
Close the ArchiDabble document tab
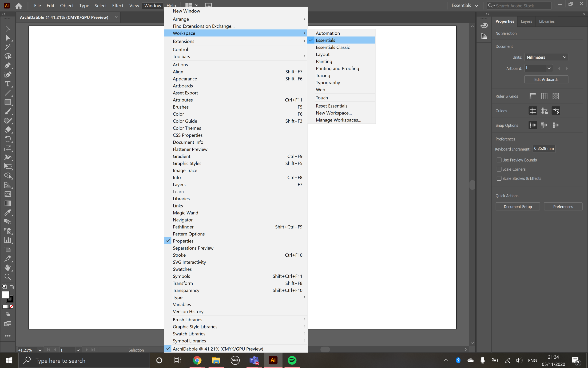(116, 17)
